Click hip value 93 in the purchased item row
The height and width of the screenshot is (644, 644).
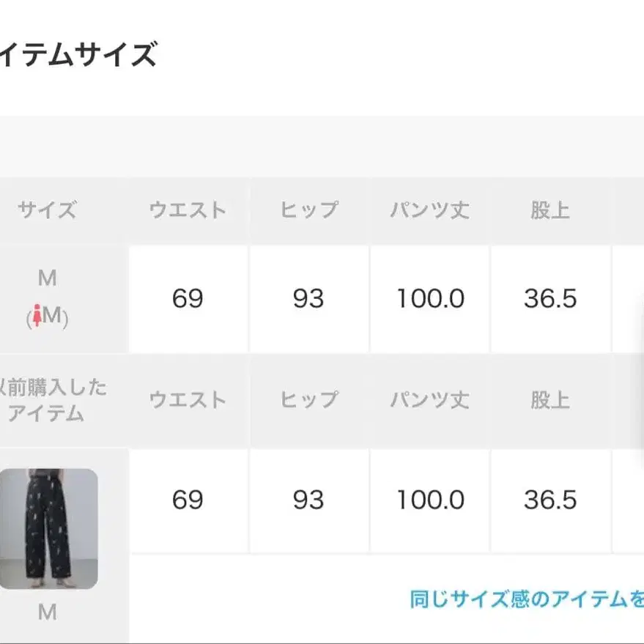pos(308,500)
